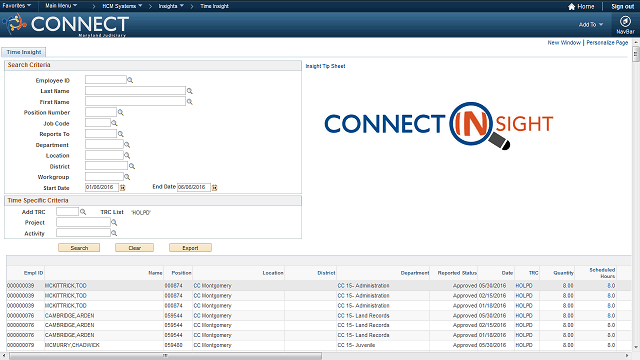640x360 pixels.
Task: Open Job Code lookup magnifier
Action: (114, 123)
